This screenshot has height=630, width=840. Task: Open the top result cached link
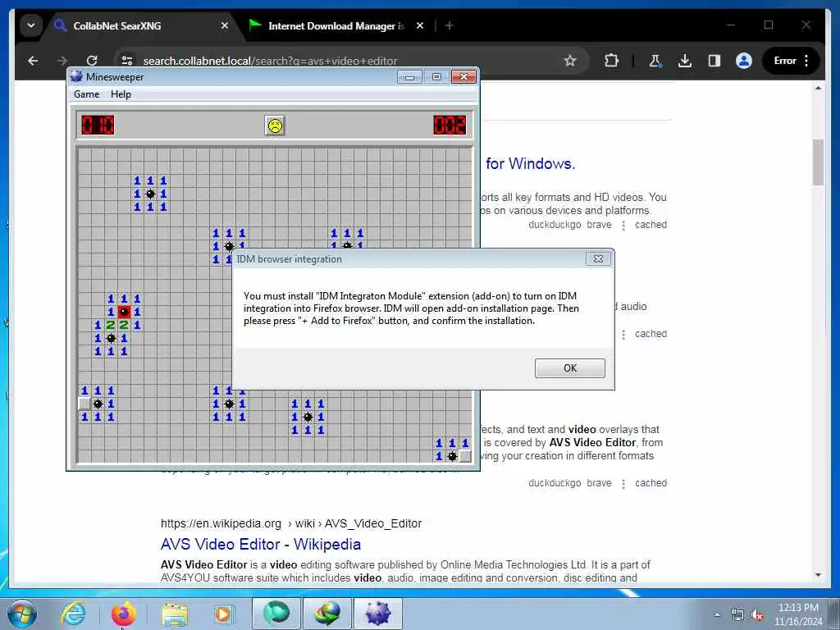pos(651,225)
